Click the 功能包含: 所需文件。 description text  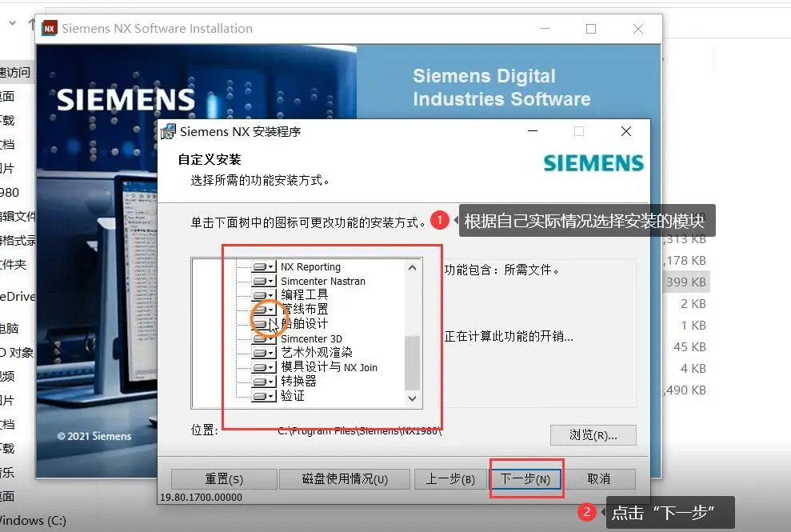[x=502, y=270]
